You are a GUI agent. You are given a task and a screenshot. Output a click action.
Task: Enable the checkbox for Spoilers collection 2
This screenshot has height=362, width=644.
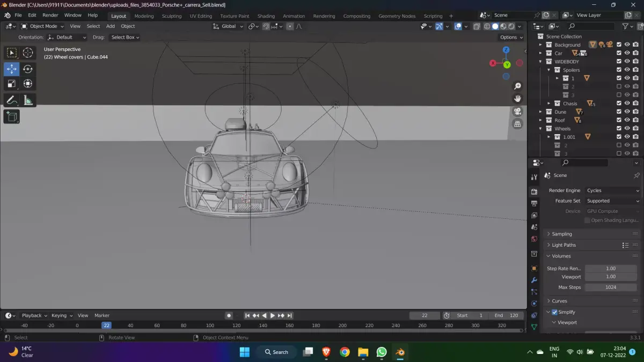click(619, 86)
